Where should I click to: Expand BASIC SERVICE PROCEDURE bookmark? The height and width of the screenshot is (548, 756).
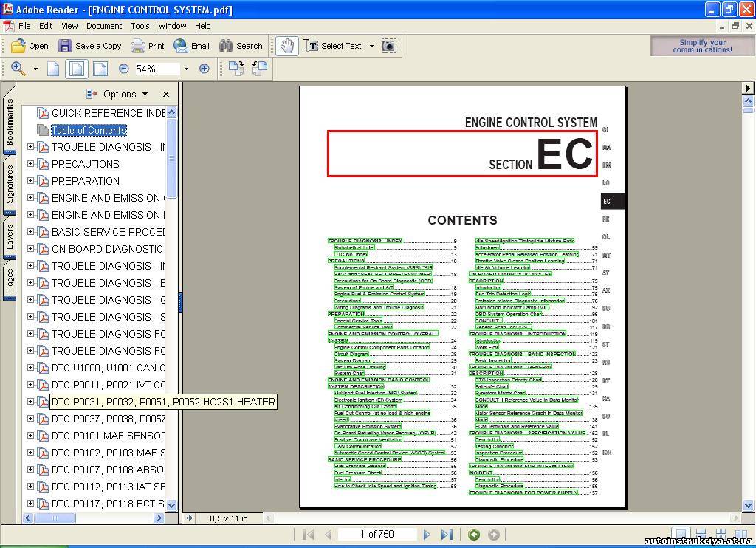[30, 232]
